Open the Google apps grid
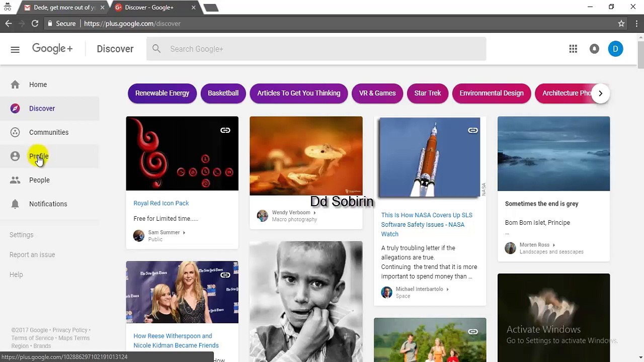Screen dimensions: 644x362 (x=573, y=49)
